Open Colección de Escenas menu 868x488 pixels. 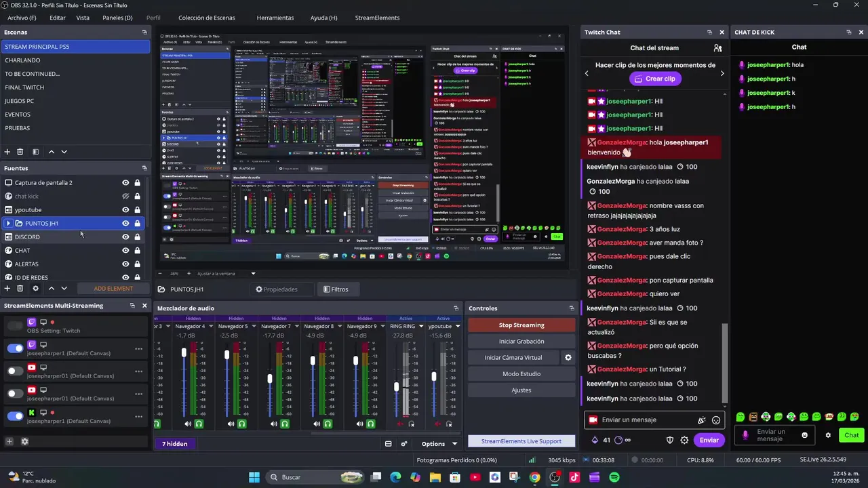[208, 18]
